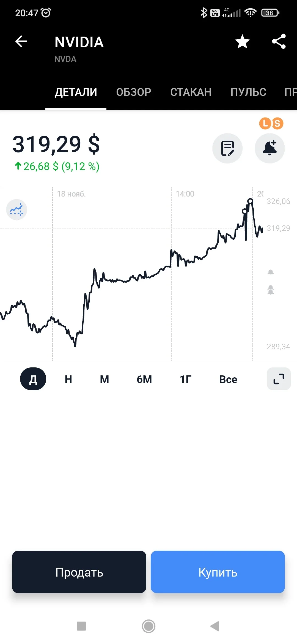The width and height of the screenshot is (297, 644).
Task: Tap the share icon
Action: coord(279,42)
